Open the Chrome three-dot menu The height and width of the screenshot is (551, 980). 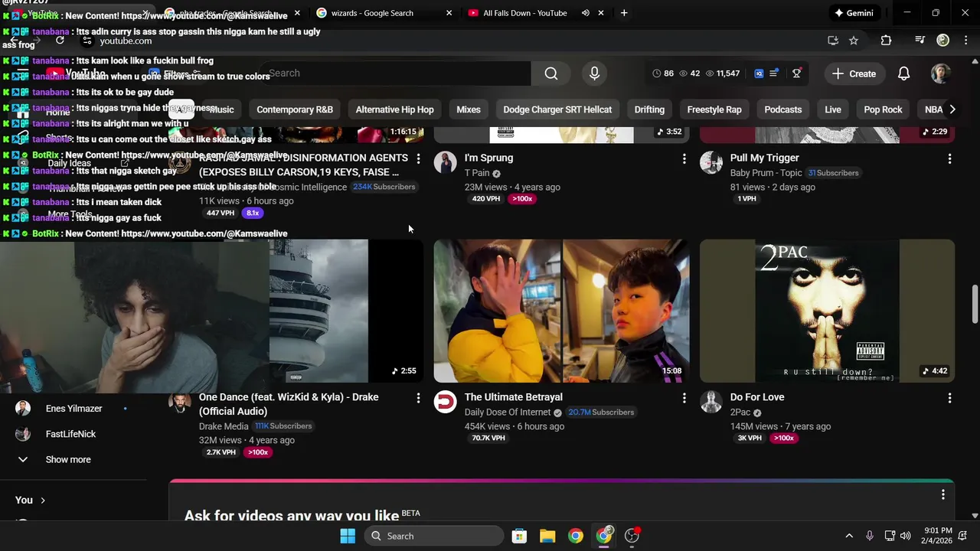(x=965, y=41)
